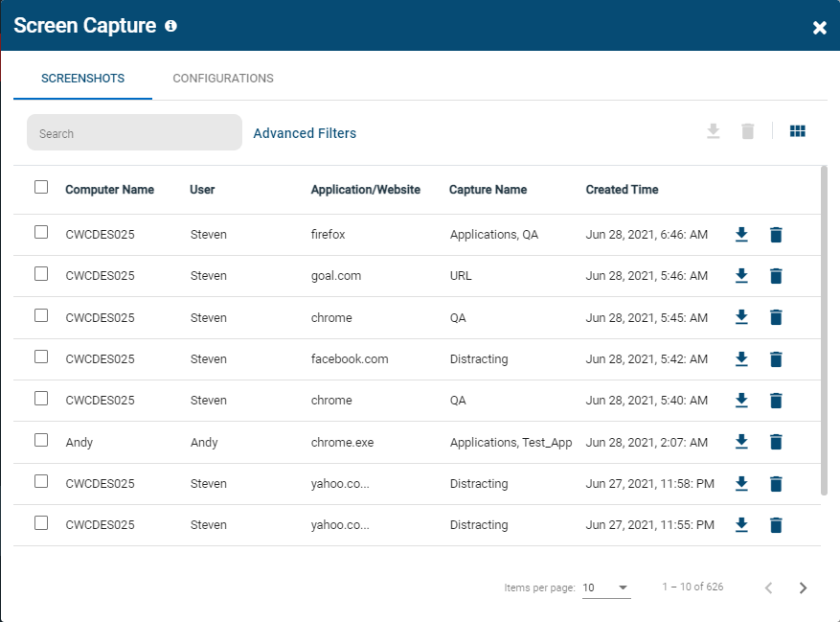This screenshot has width=840, height=622.
Task: Close the Screen Capture dialog
Action: 819,28
